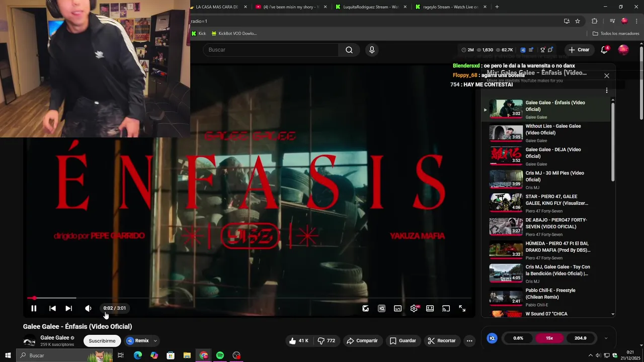Screen dimensions: 644x362
Task: Click the extension icon left of player vidIQ
Action: (x=365, y=308)
